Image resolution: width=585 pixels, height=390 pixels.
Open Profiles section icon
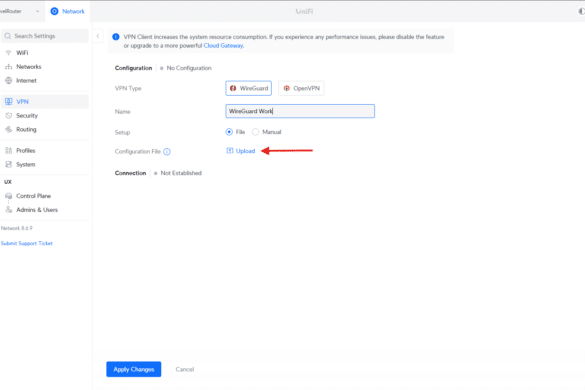point(8,151)
